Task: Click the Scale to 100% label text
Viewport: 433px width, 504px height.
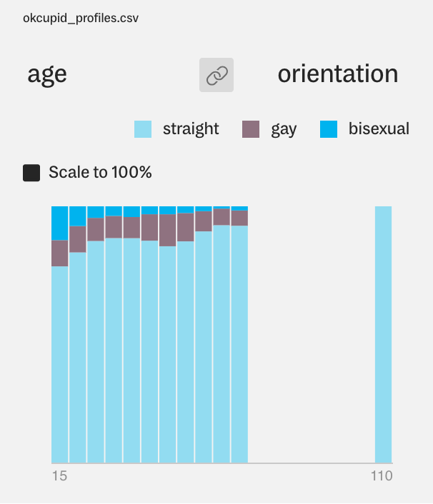Action: click(100, 173)
